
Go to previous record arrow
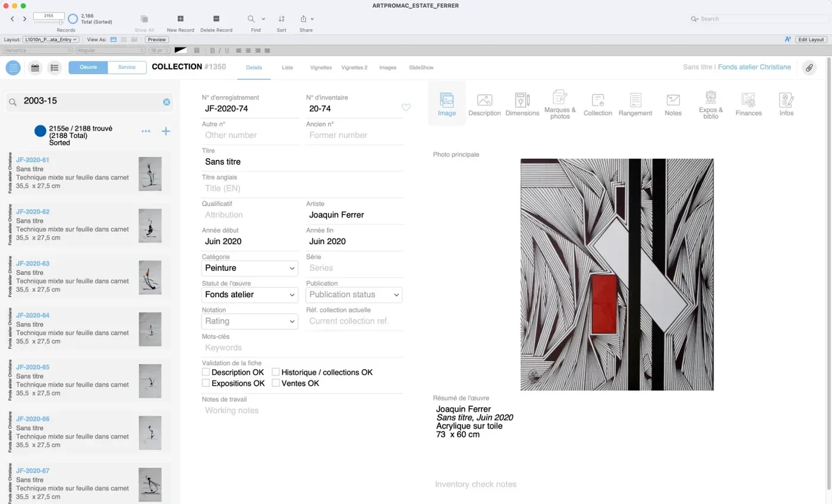pos(12,19)
